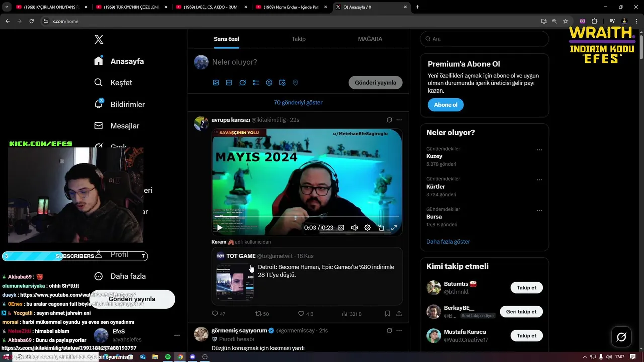Add a poll to the post
Image resolution: width=644 pixels, height=362 pixels.
[x=256, y=83]
